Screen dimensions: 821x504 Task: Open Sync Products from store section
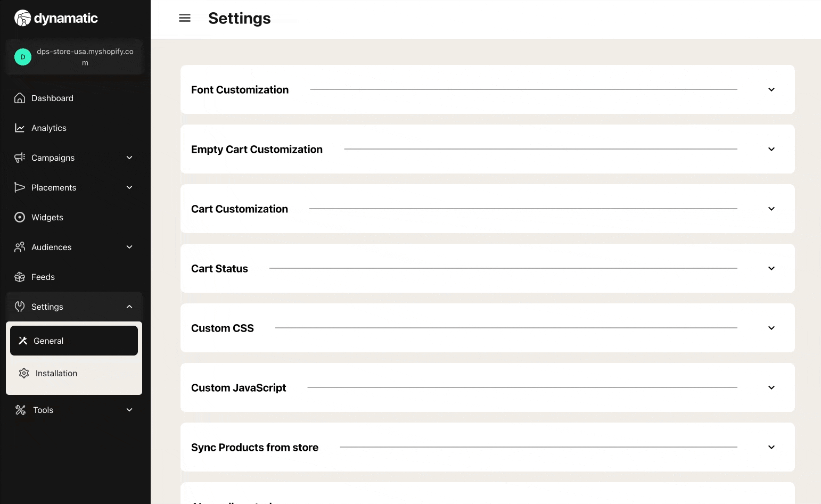(254, 447)
